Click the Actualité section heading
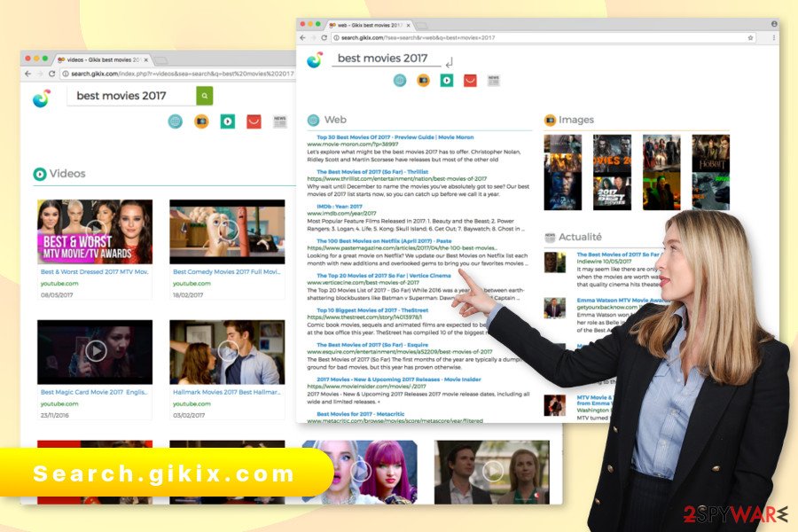The image size is (798, 532). pyautogui.click(x=580, y=237)
